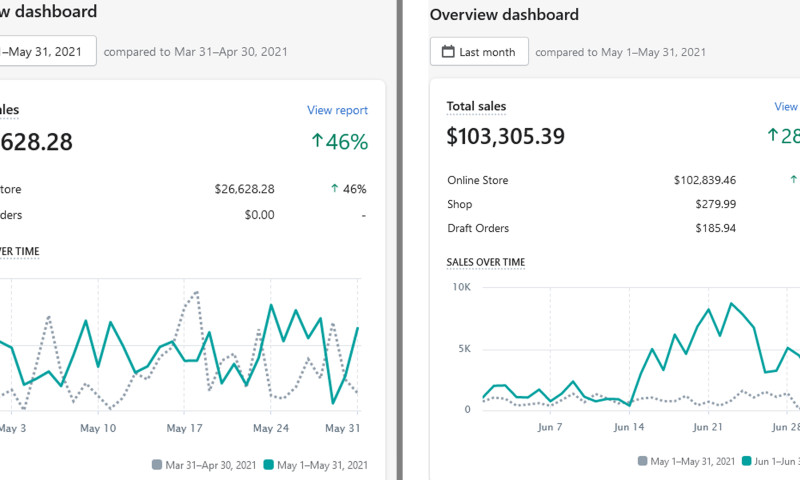This screenshot has width=800, height=480.
Task: Click the SALES OVER TIME heading
Action: tap(485, 262)
